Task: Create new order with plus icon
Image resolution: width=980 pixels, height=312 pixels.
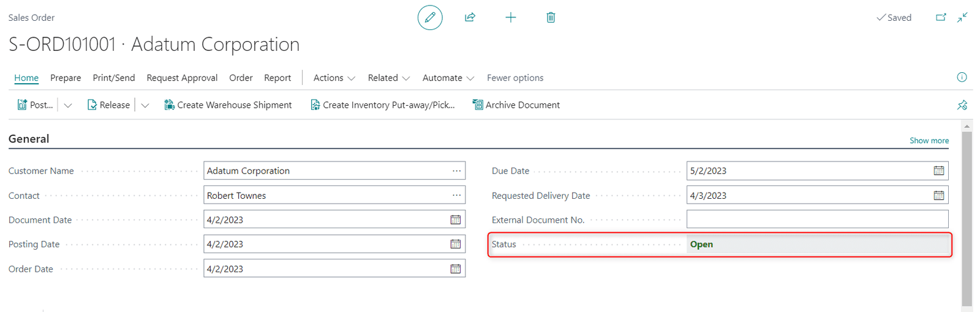Action: click(x=510, y=18)
